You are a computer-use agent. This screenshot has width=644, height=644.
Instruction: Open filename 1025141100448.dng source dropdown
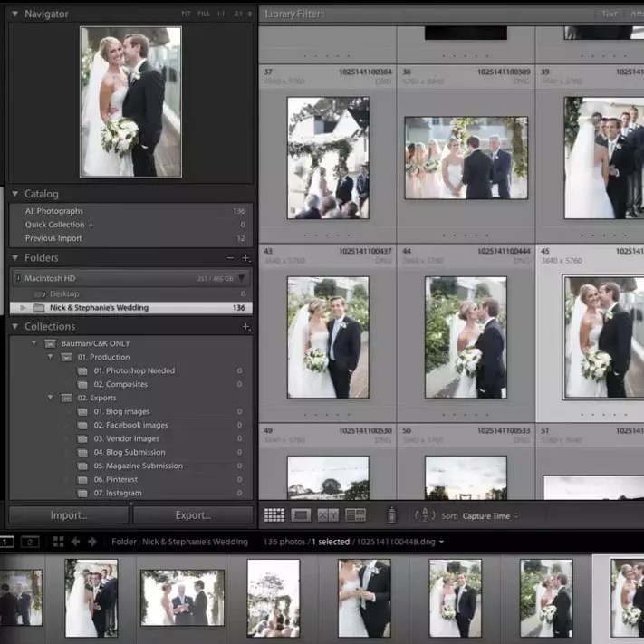pyautogui.click(x=441, y=543)
